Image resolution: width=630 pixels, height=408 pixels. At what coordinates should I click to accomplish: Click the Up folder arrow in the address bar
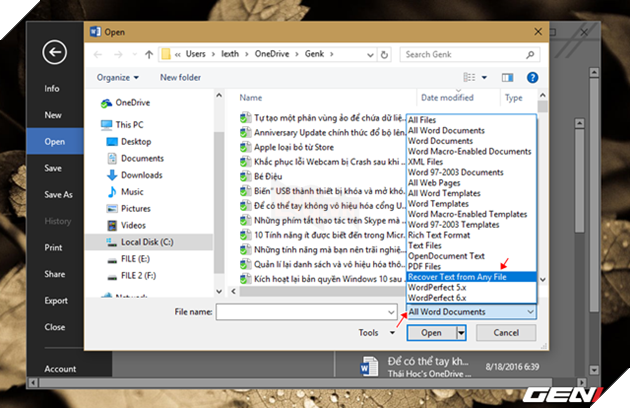[x=148, y=54]
